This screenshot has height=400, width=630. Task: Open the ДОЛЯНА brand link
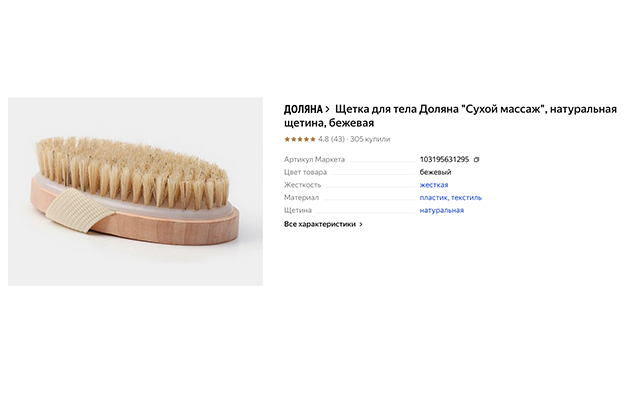[303, 108]
